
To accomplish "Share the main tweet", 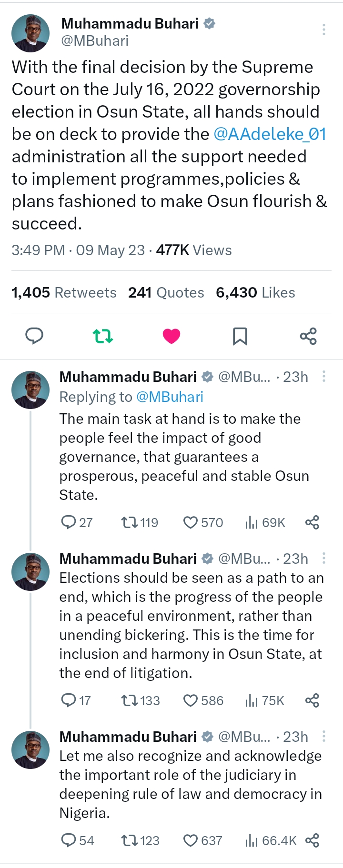I will coord(308,336).
